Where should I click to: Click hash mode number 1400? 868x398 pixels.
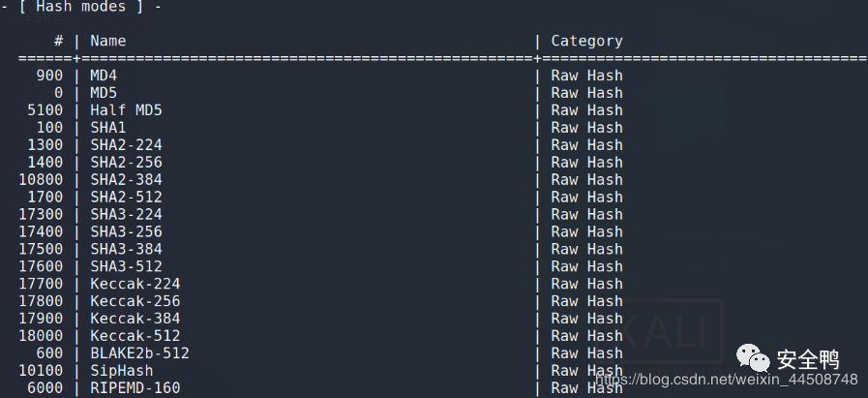(x=45, y=162)
